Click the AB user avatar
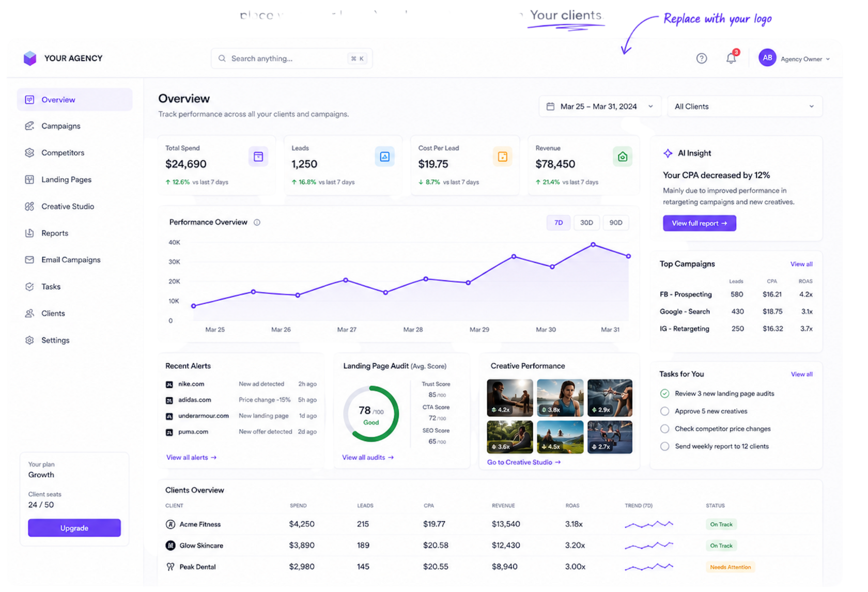868x592 pixels. point(767,58)
